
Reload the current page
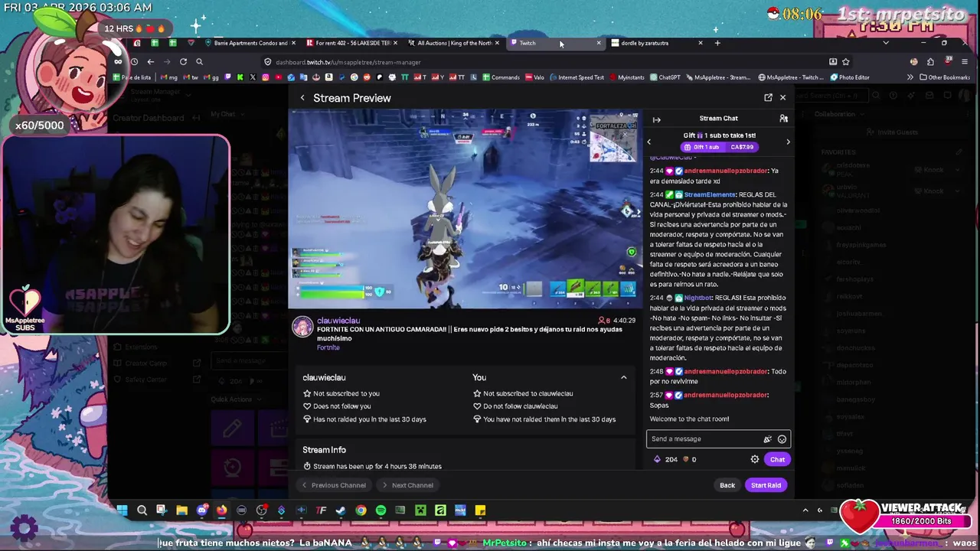[x=183, y=62]
